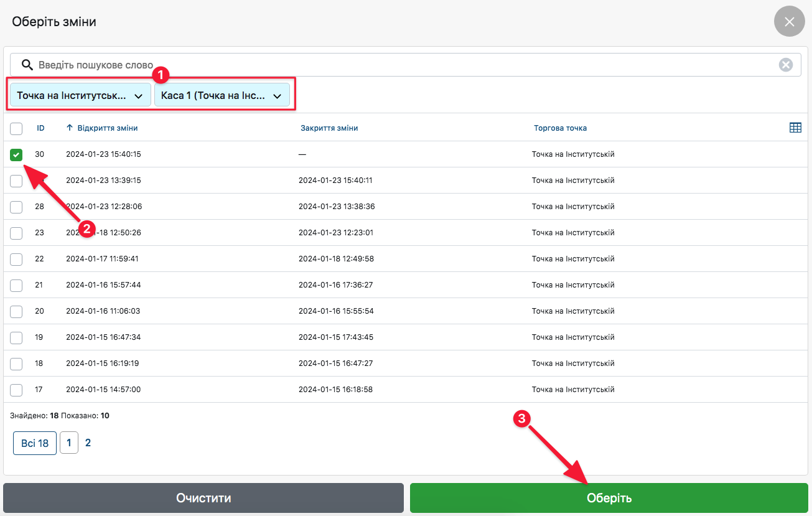
Task: Click the magnifier search icon
Action: point(27,65)
